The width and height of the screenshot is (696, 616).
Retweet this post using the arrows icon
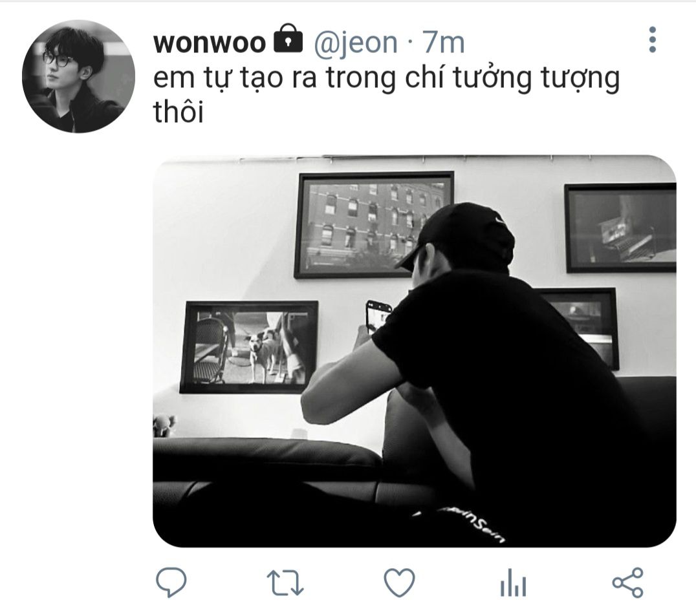pos(285,582)
